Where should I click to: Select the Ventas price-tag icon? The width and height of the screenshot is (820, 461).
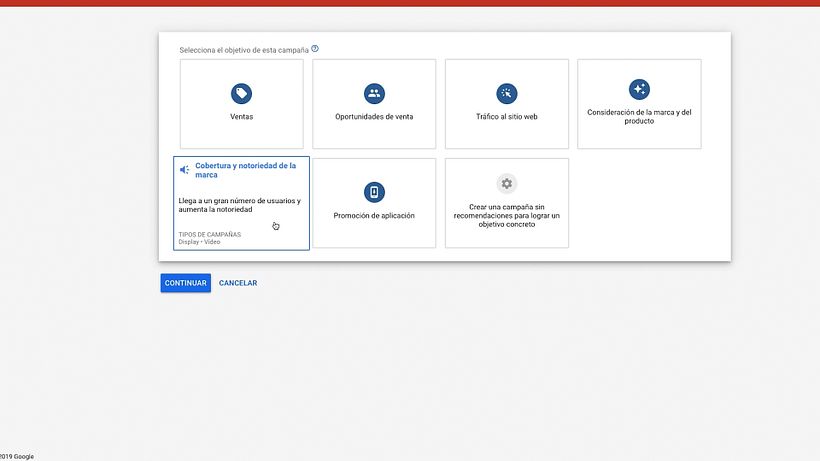click(x=241, y=94)
